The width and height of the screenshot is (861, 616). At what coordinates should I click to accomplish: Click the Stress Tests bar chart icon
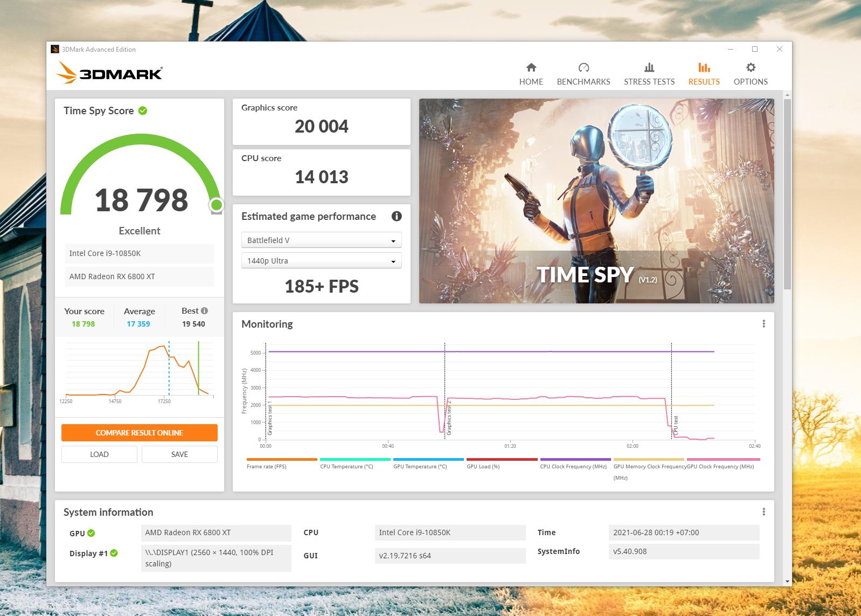(x=649, y=67)
